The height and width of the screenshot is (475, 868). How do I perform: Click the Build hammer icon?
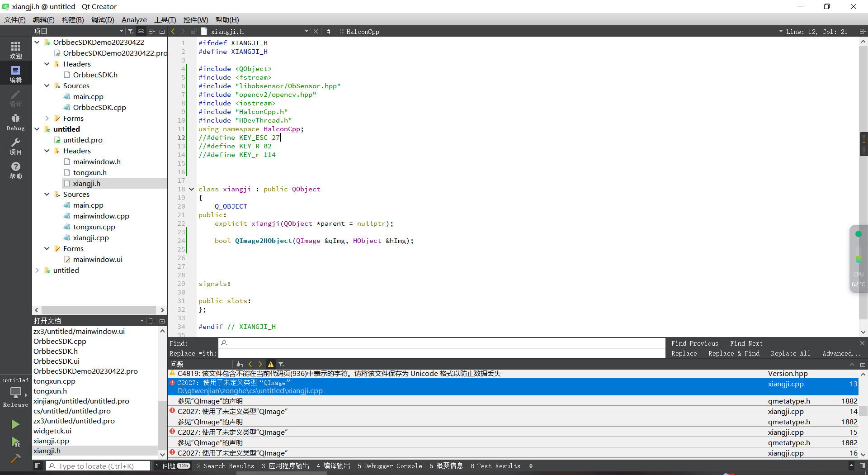tap(15, 458)
